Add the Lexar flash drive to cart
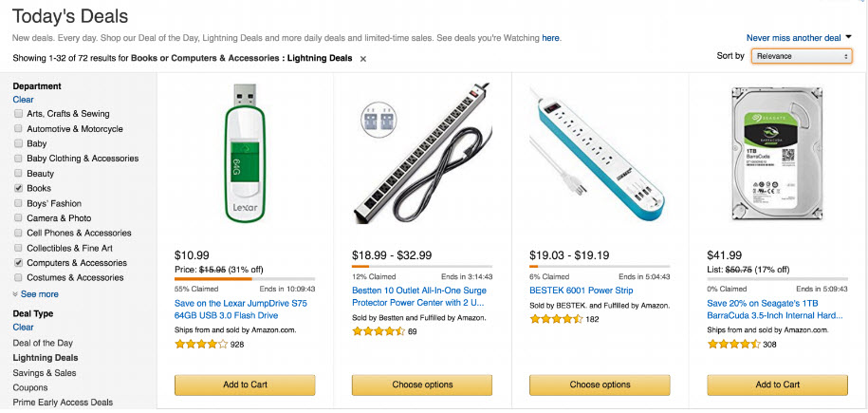Viewport: 868px width, 413px height. tap(245, 385)
